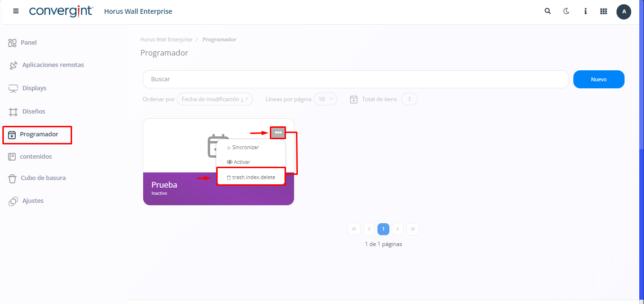Open user avatar A menu

[624, 11]
